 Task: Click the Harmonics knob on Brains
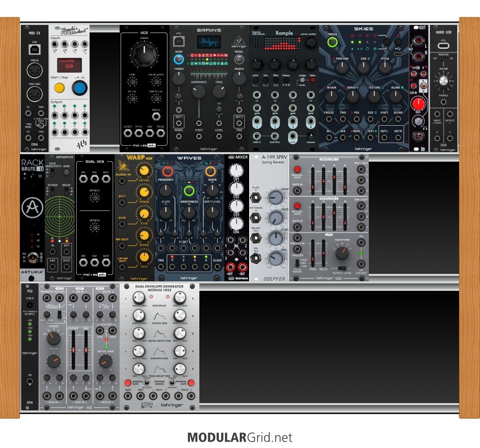pyautogui.click(x=199, y=91)
